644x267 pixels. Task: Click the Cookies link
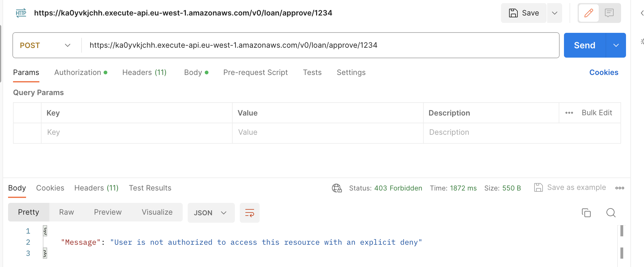pos(604,72)
